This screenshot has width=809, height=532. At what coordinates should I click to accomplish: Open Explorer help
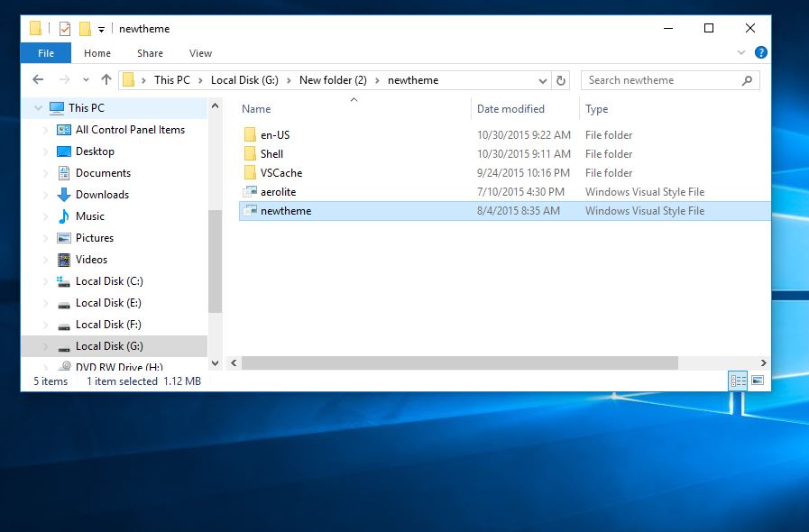pyautogui.click(x=760, y=52)
